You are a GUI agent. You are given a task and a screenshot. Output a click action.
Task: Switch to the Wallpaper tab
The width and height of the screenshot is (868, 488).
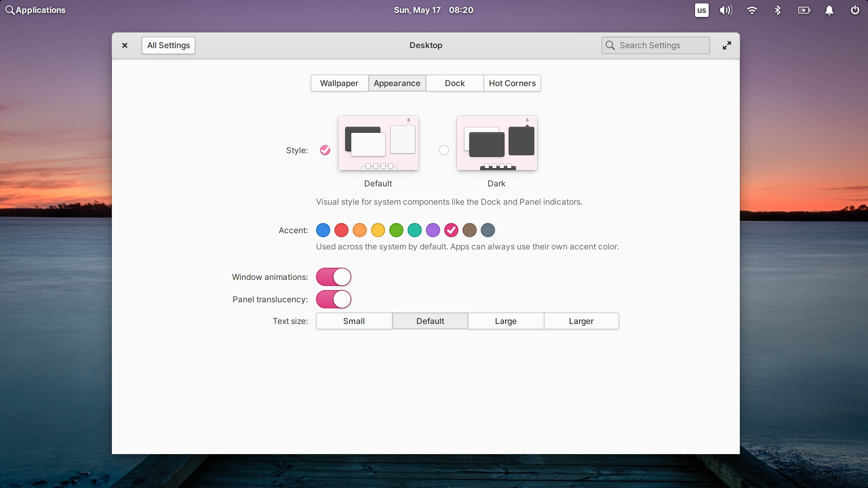[339, 83]
